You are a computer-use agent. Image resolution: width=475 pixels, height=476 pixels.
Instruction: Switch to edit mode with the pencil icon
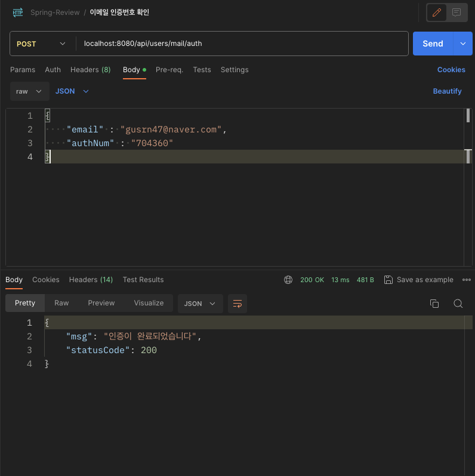(x=436, y=13)
